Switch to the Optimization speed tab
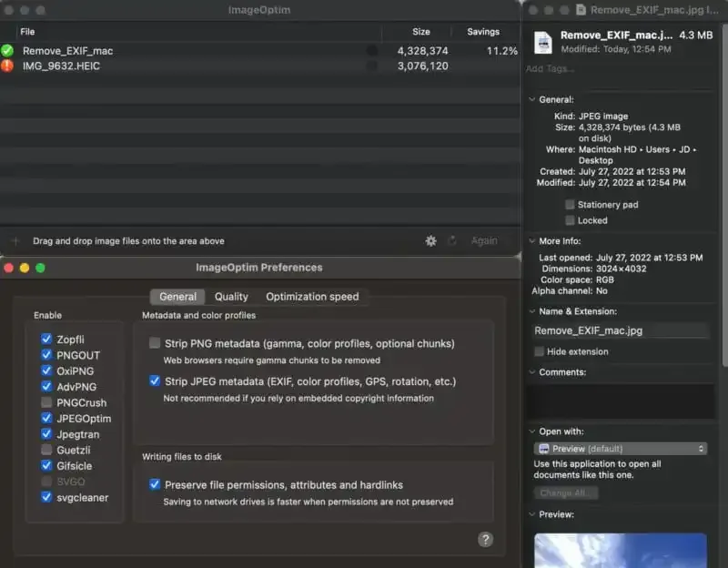The image size is (728, 568). (x=312, y=296)
